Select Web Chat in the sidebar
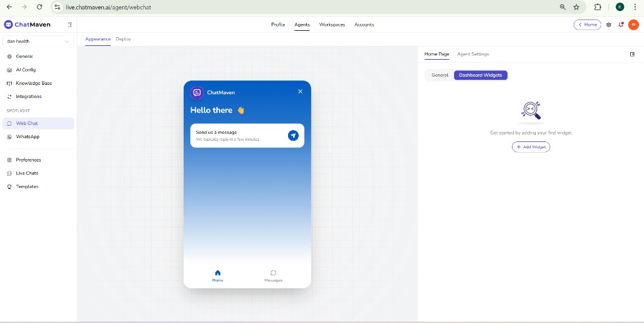 pyautogui.click(x=38, y=124)
